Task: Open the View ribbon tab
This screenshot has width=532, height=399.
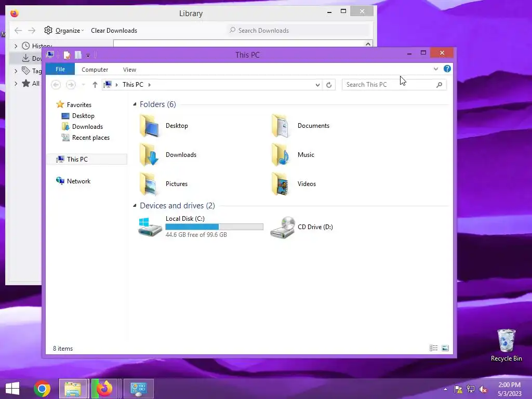Action: point(129,70)
